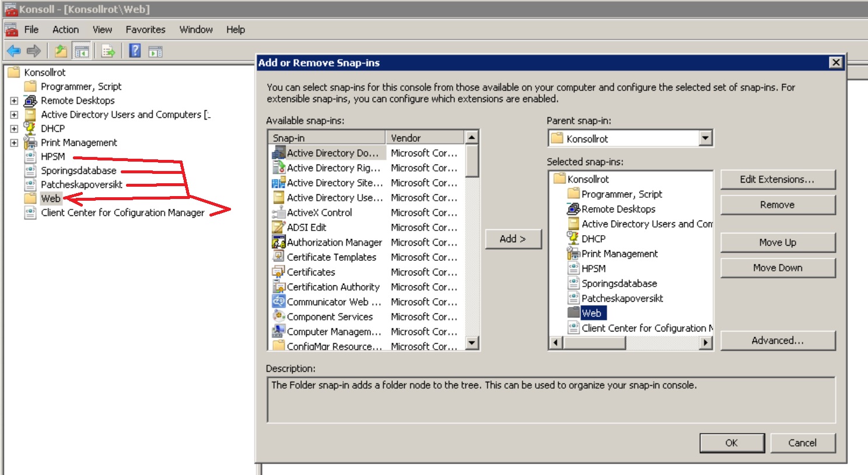Select the Component Services snap-in icon
The width and height of the screenshot is (868, 475).
[279, 316]
